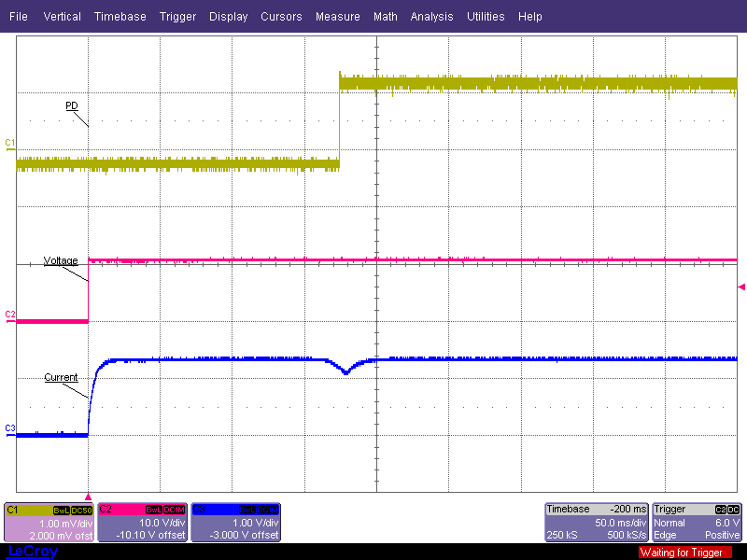
Task: Click the 6.0 V trigger level value
Action: point(727,523)
